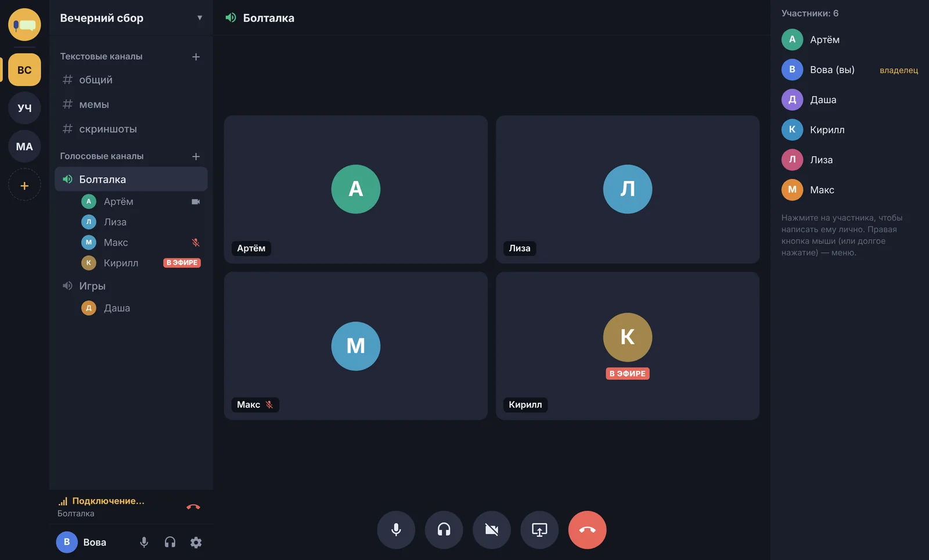Join the Игры voice channel
Screen dimensions: 929x560
coord(131,286)
